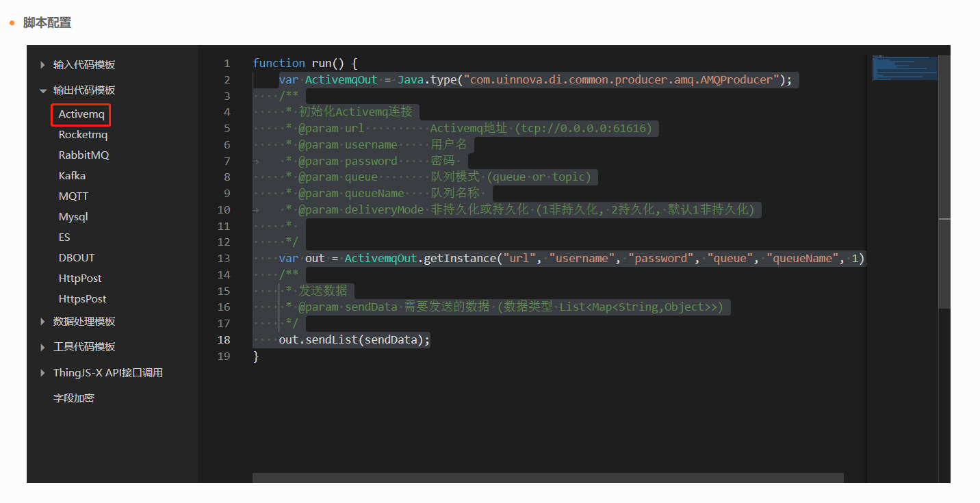The height and width of the screenshot is (503, 980).
Task: Expand the 数据处理模板 tree arrow
Action: 42,322
